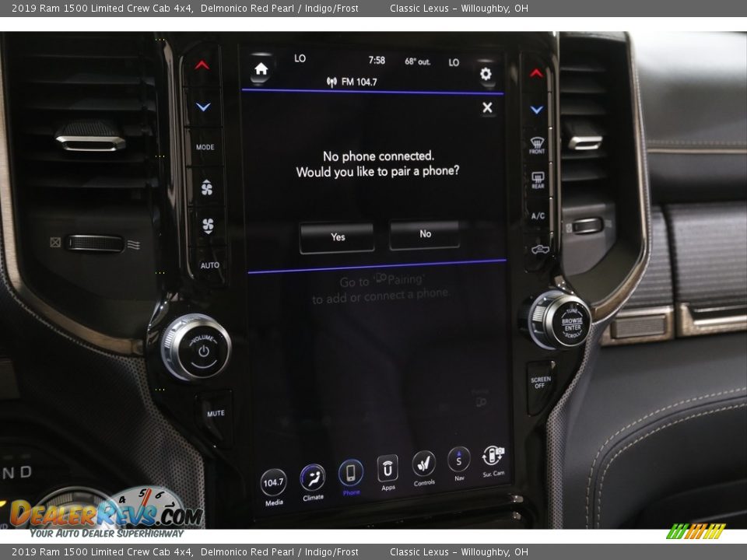Tap the driver-side LO temperature readout
The height and width of the screenshot is (560, 747).
[x=300, y=58]
